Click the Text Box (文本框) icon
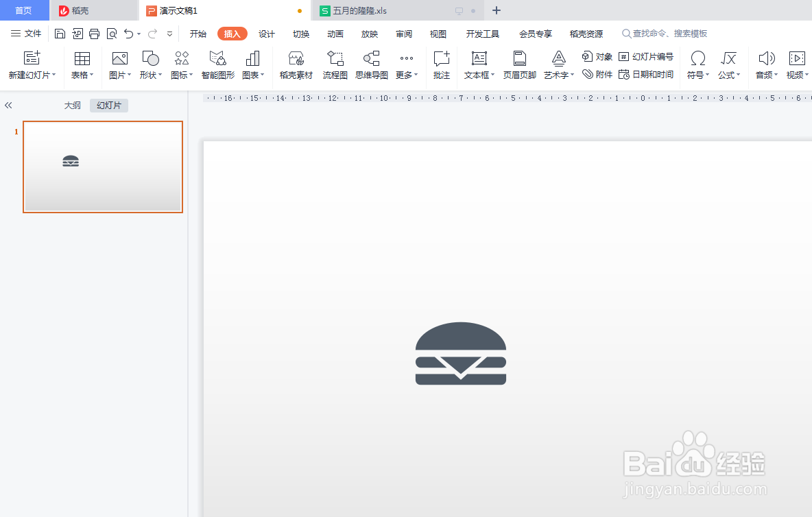The height and width of the screenshot is (517, 812). pos(479,58)
